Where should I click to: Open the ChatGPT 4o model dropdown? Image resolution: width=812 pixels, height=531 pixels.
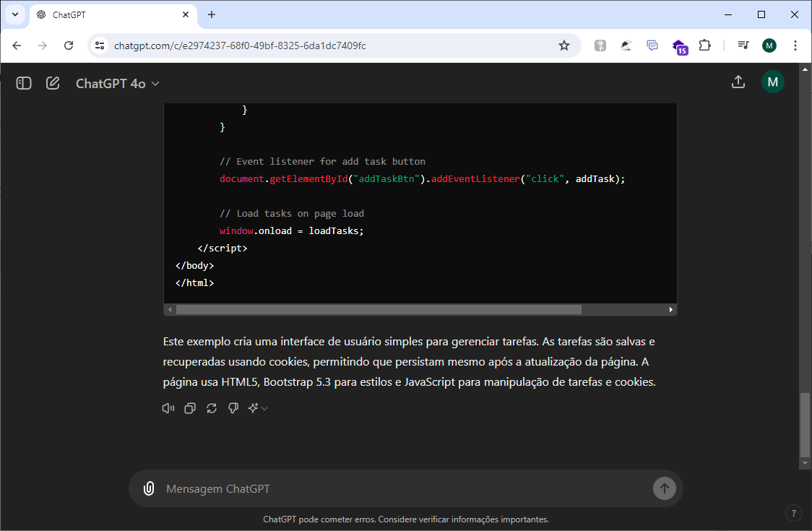tap(117, 83)
